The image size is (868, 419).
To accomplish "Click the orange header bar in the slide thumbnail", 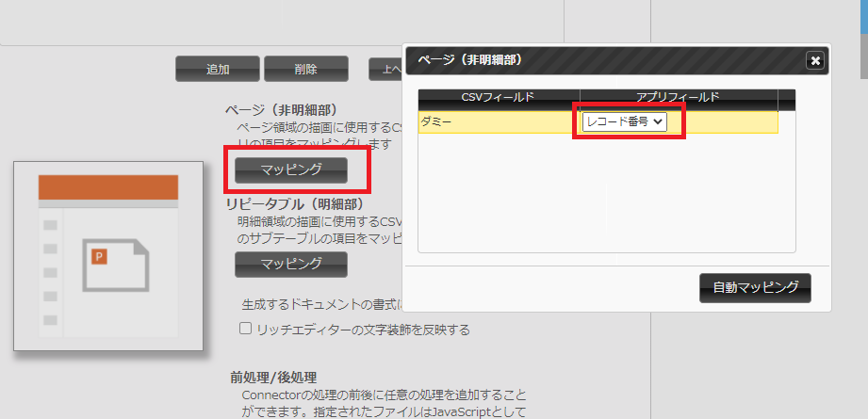I will (x=108, y=185).
